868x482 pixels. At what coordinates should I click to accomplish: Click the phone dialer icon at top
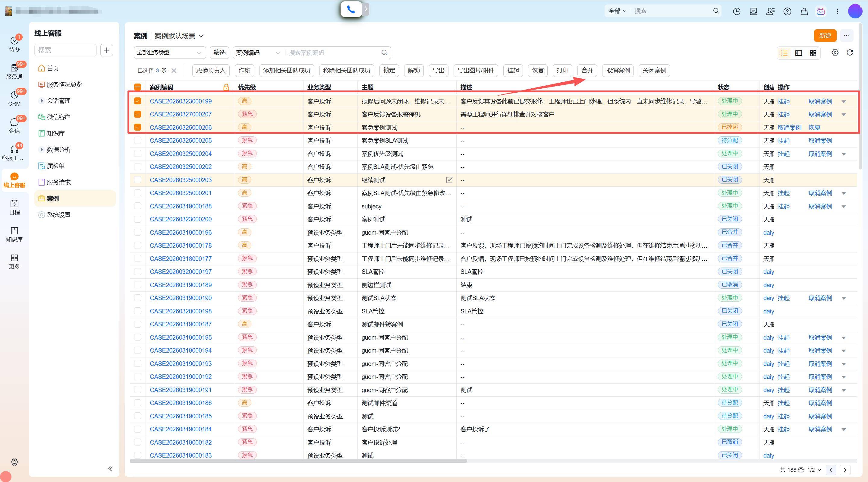351,9
